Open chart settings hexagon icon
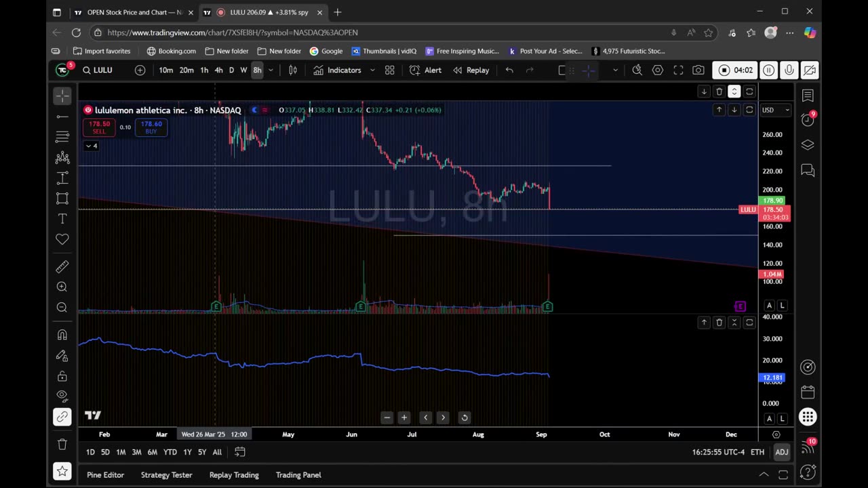 point(657,70)
